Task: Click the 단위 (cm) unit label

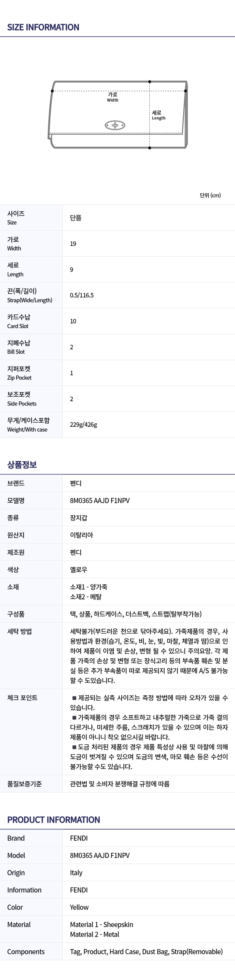Action: (210, 195)
